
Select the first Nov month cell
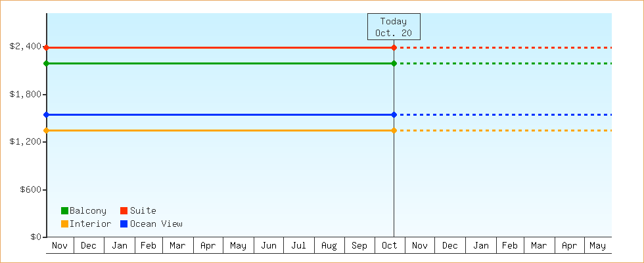click(x=60, y=246)
